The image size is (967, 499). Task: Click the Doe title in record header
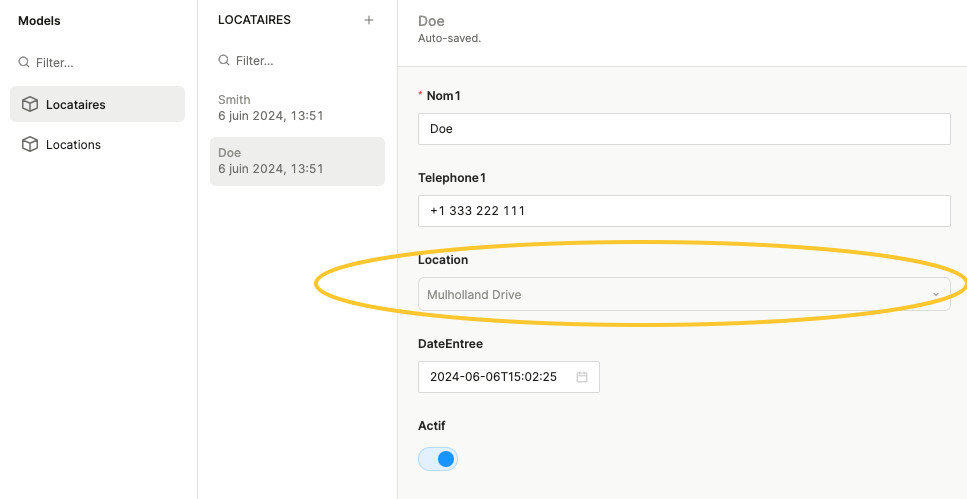point(431,21)
